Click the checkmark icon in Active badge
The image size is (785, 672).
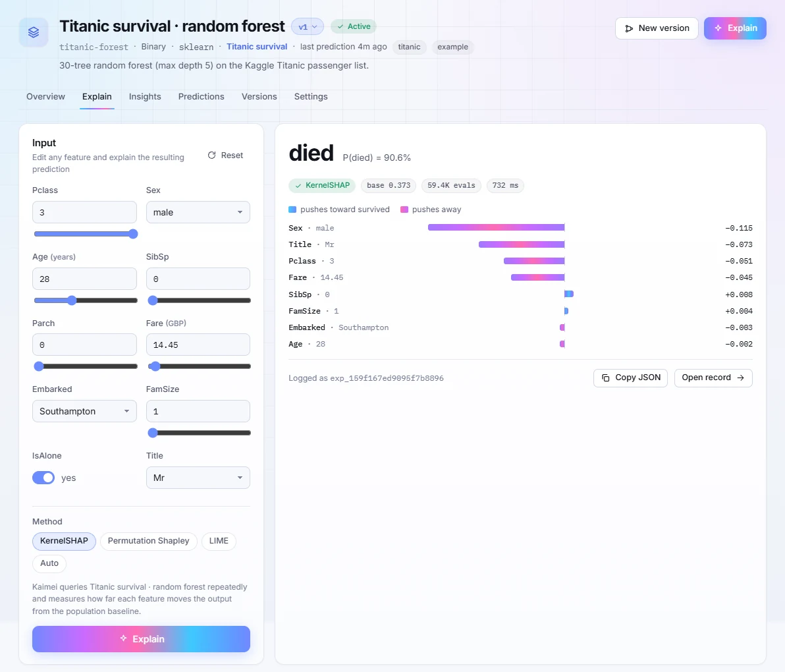340,26
